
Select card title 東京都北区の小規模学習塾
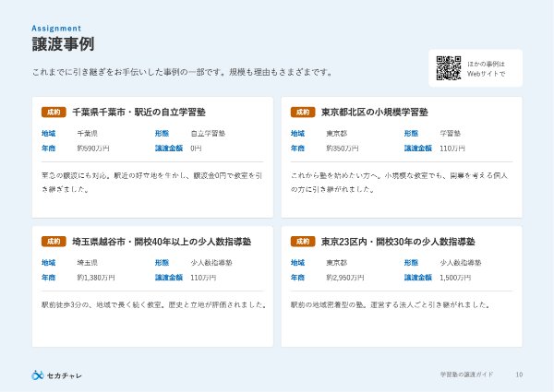coord(375,113)
